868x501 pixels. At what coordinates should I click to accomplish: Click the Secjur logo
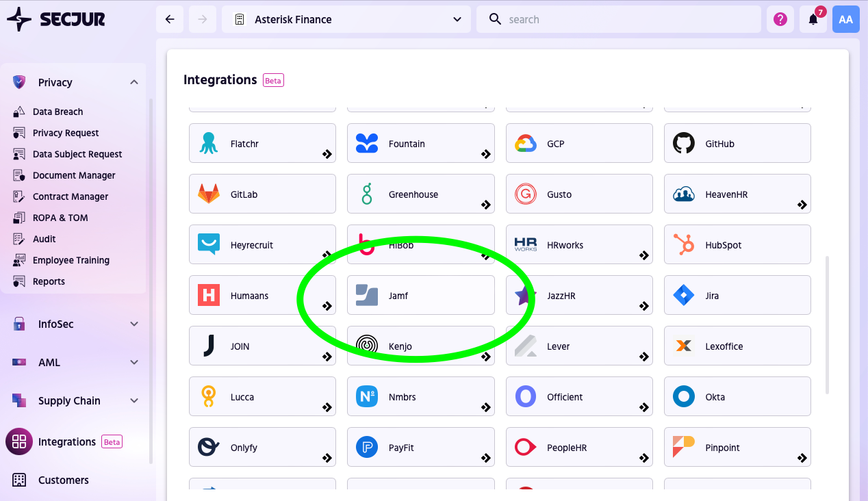coord(55,19)
